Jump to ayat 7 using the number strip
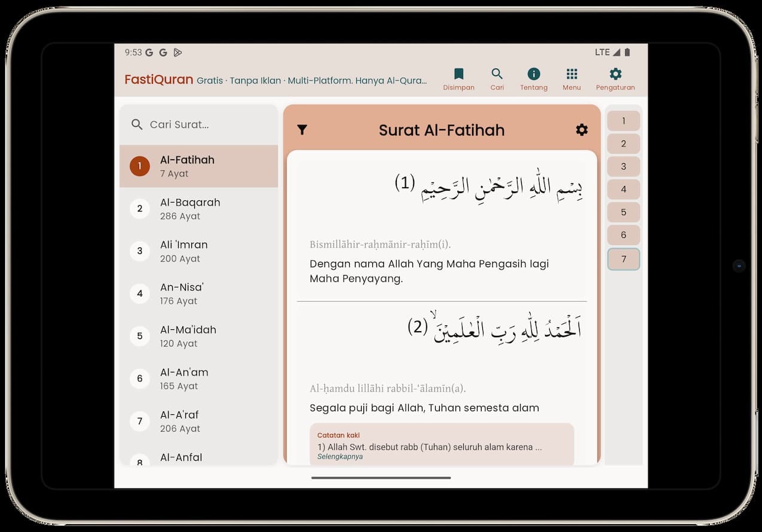 coord(623,259)
